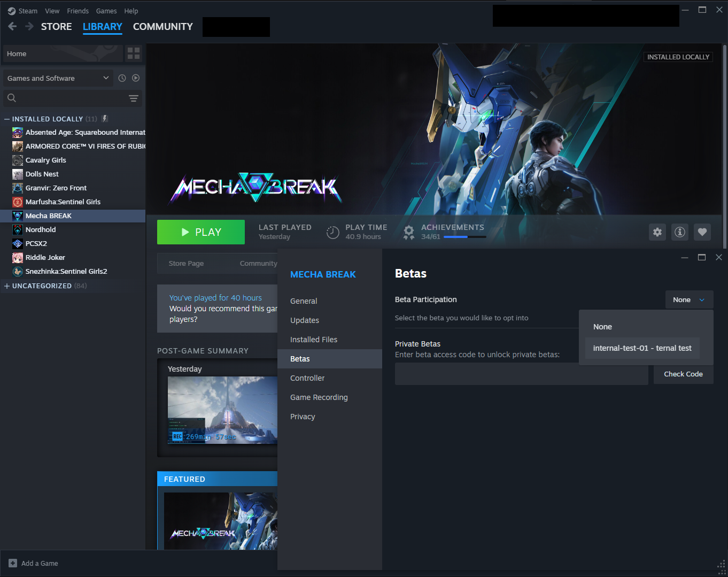Screen dimensions: 728x577
Task: Open the Betas properties section
Action: 330,359
